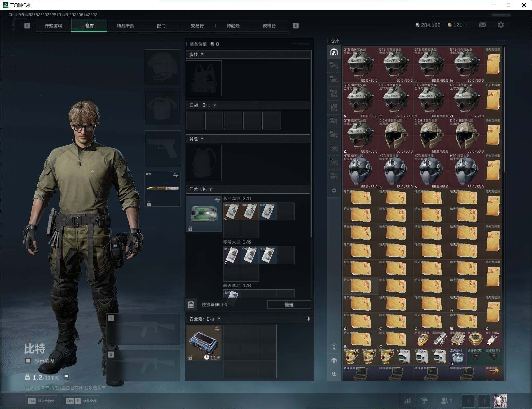
Task: Select the empty body armor slot
Action: (162, 108)
